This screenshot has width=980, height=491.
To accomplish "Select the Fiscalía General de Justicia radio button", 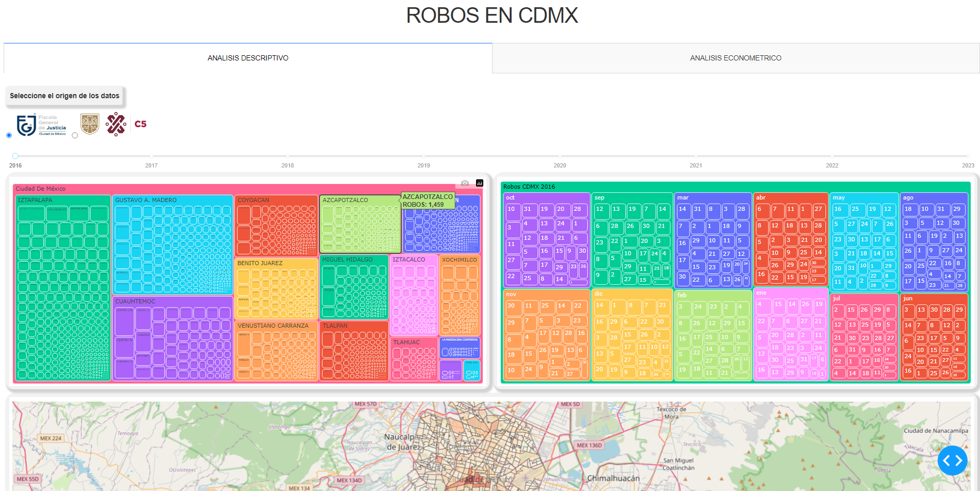I will pyautogui.click(x=9, y=135).
